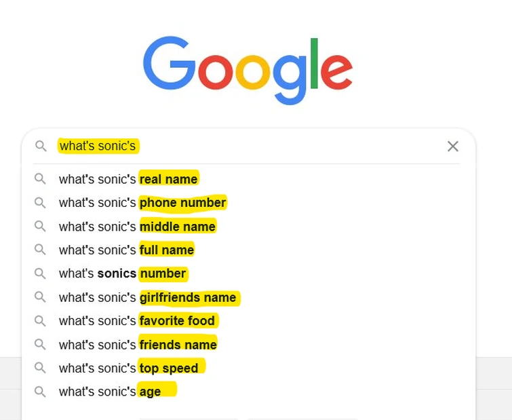Click the Google logo
The height and width of the screenshot is (420, 512).
pos(248,69)
